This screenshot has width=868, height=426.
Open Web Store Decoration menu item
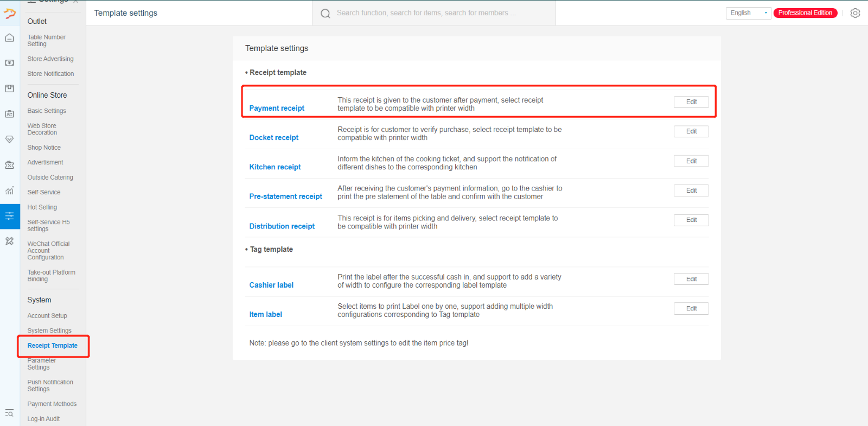[42, 129]
